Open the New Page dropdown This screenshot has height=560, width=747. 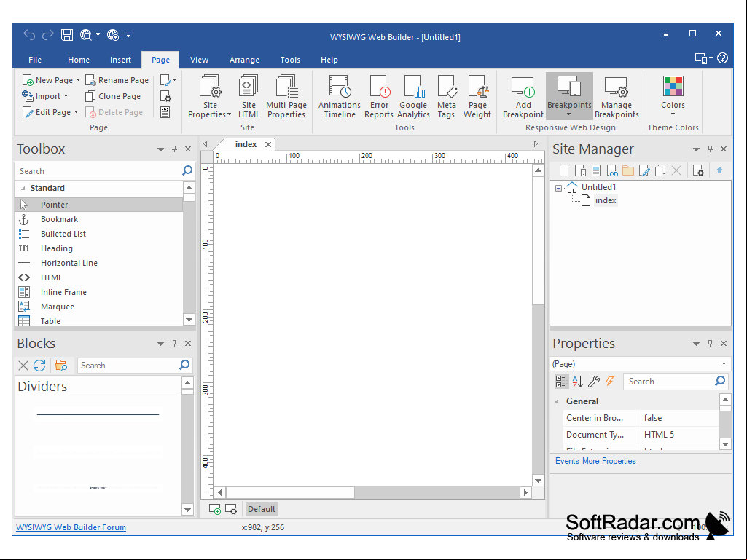(x=78, y=80)
